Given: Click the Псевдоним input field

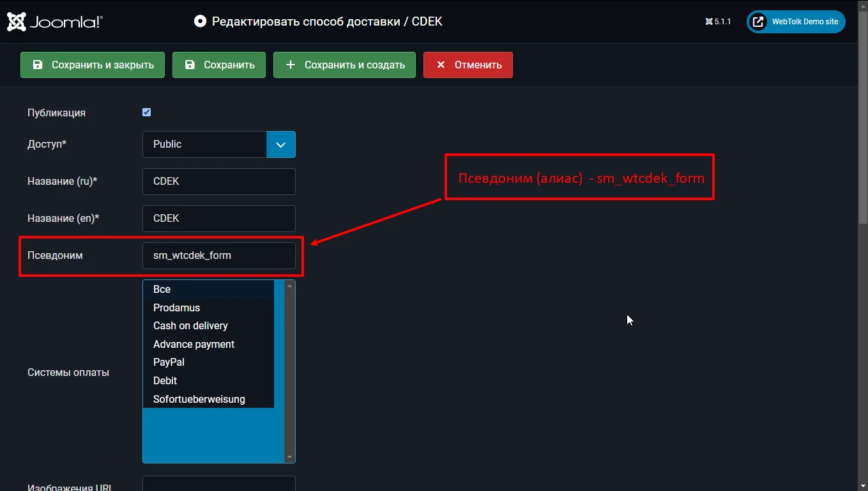Looking at the screenshot, I should [x=219, y=256].
